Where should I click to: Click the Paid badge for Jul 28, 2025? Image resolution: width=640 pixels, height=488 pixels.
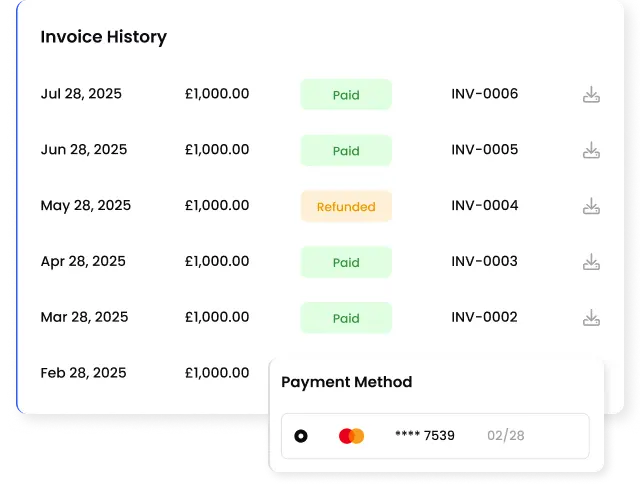(346, 95)
